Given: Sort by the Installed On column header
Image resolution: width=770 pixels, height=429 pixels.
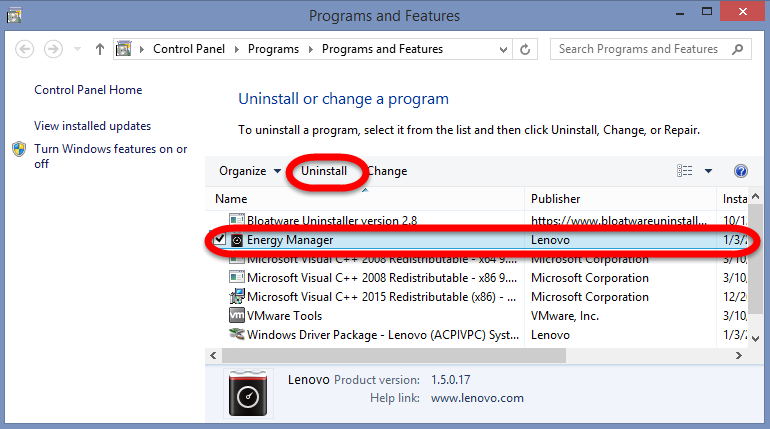Looking at the screenshot, I should pos(734,199).
